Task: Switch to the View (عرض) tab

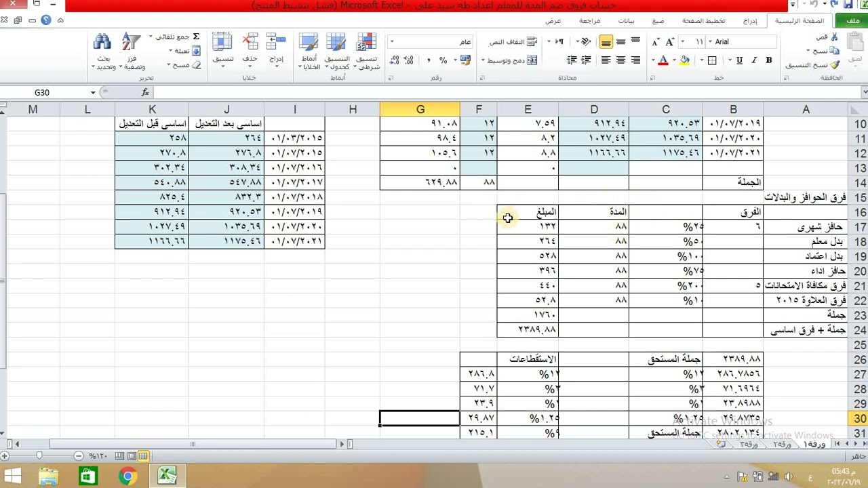Action: coord(553,21)
